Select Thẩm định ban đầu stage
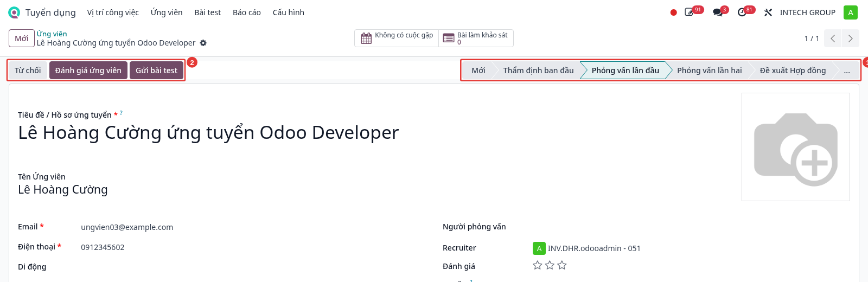 pos(538,70)
